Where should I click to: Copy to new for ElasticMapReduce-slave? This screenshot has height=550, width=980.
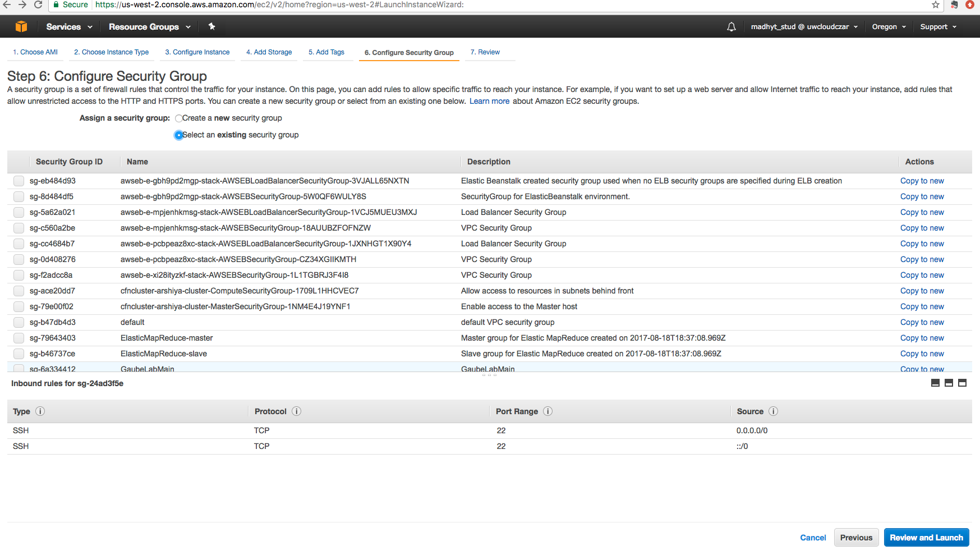[x=922, y=354]
